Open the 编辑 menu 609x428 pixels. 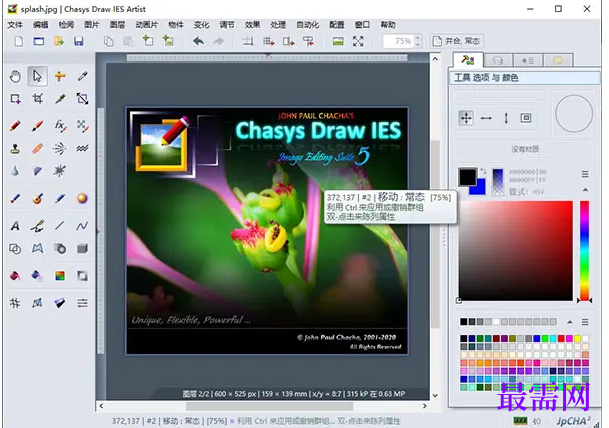tap(40, 25)
